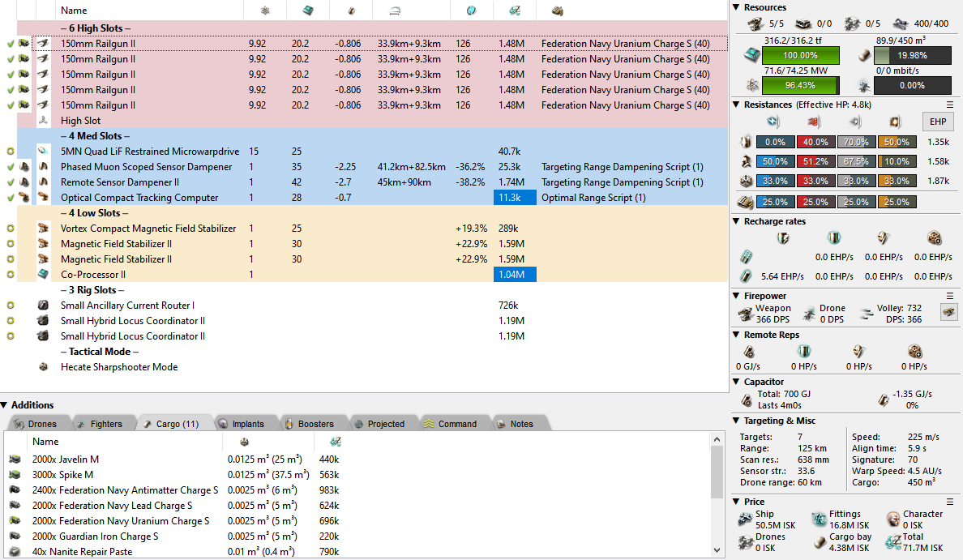Switch to the Drones tab
The width and height of the screenshot is (963, 560).
(x=36, y=424)
